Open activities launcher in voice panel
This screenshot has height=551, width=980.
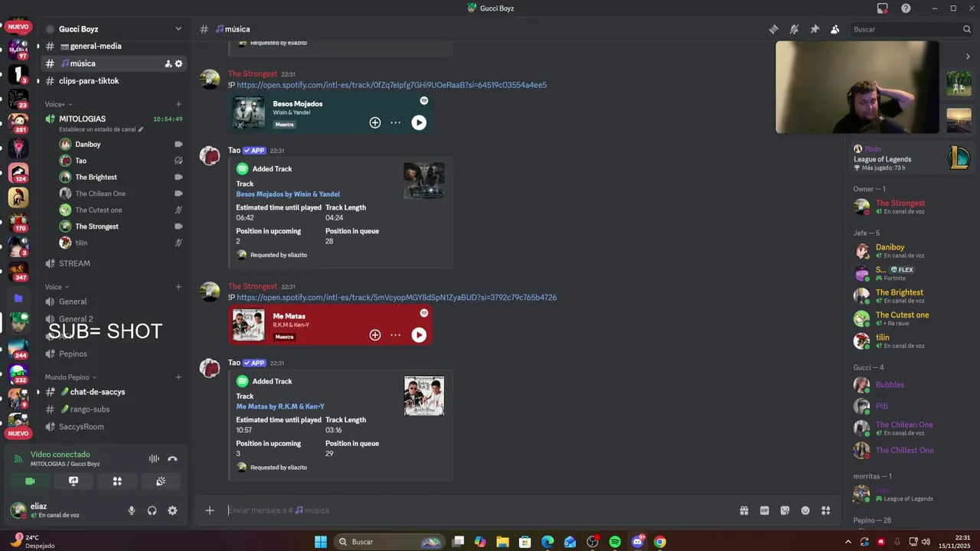coord(117,481)
